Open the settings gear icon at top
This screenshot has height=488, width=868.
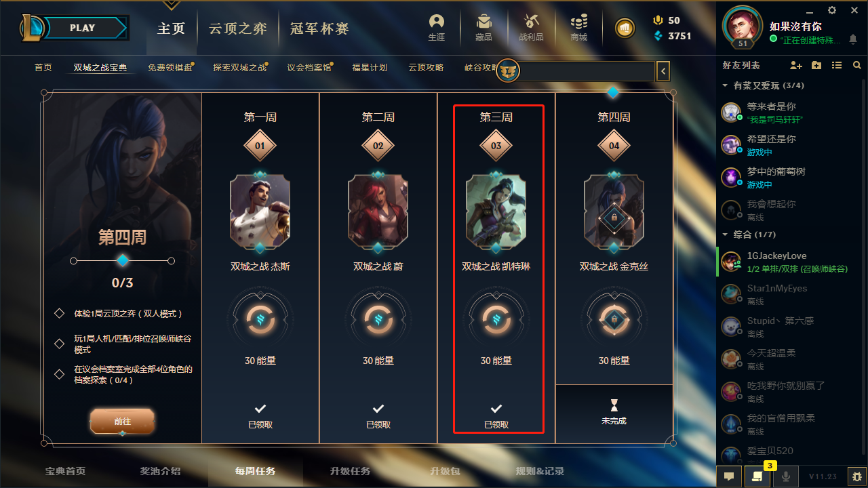[832, 10]
